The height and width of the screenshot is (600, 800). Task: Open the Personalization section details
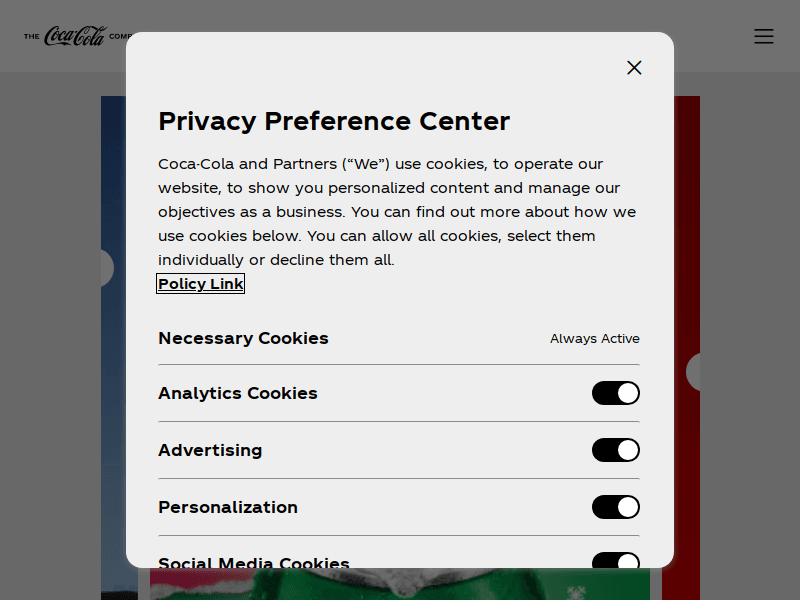[x=228, y=507]
